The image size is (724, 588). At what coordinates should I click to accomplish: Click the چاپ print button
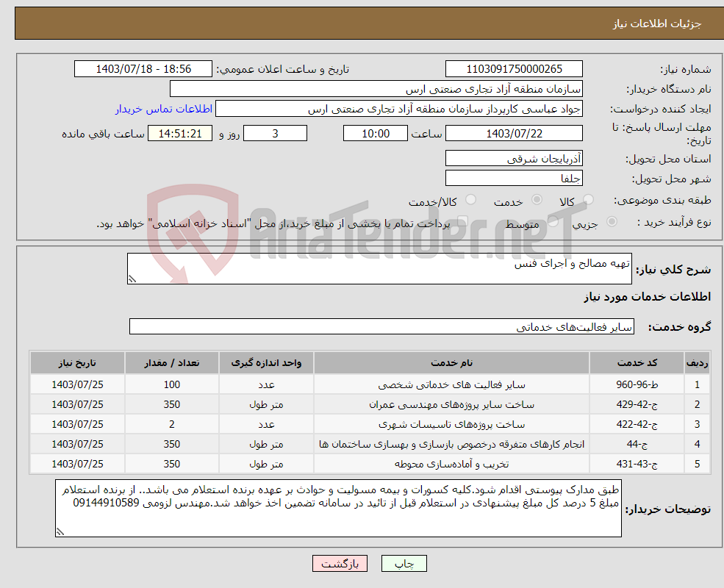tap(404, 564)
